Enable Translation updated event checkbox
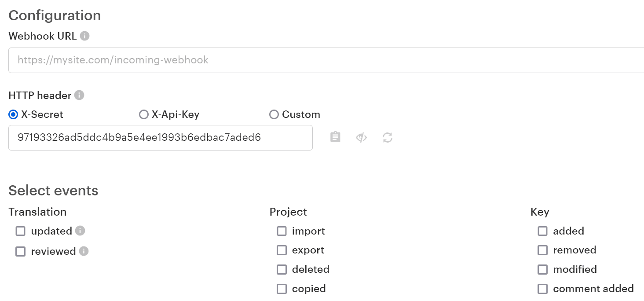This screenshot has width=644, height=301. pyautogui.click(x=20, y=231)
